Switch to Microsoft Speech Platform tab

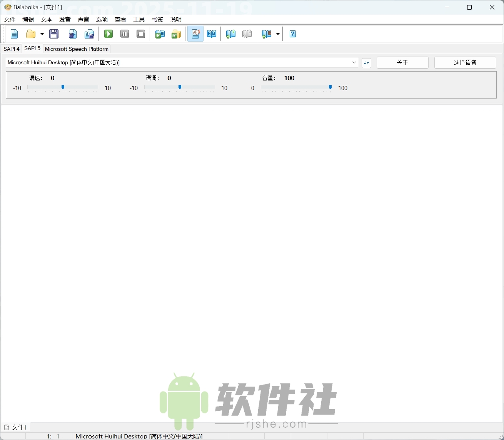[77, 49]
